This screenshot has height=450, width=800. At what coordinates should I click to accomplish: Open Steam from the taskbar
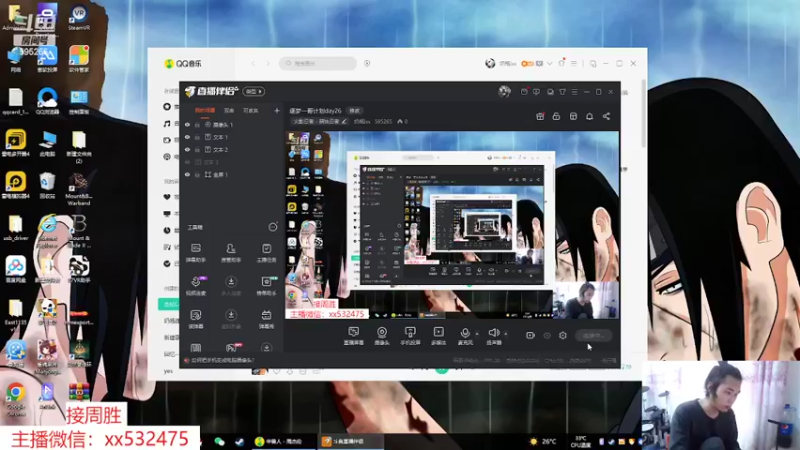[x=239, y=442]
